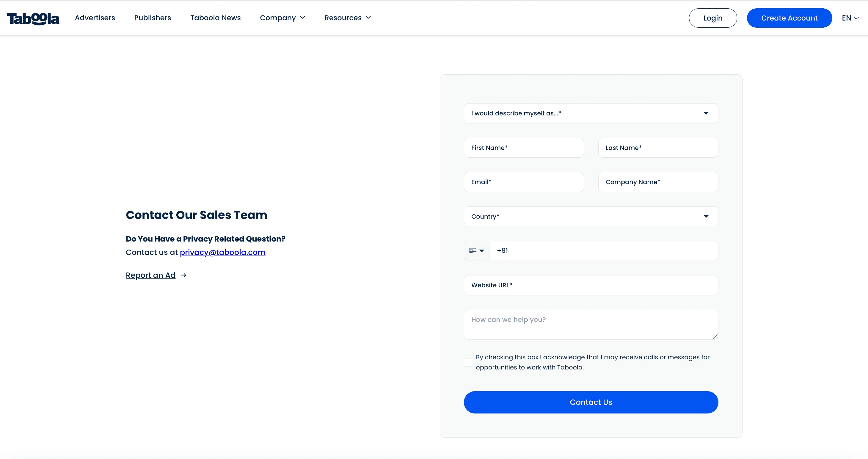Click the Company menu chevron
Viewport: 868px width, 459px height.
[x=303, y=18]
